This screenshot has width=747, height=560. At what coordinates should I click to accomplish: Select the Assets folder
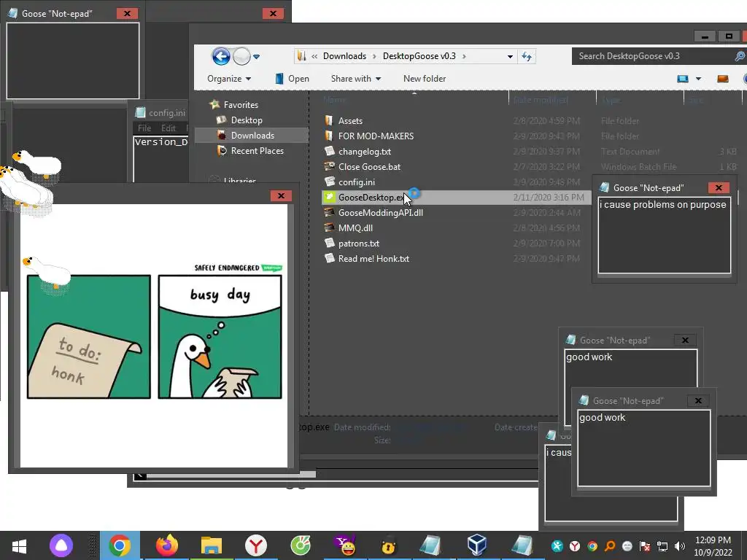click(x=350, y=121)
